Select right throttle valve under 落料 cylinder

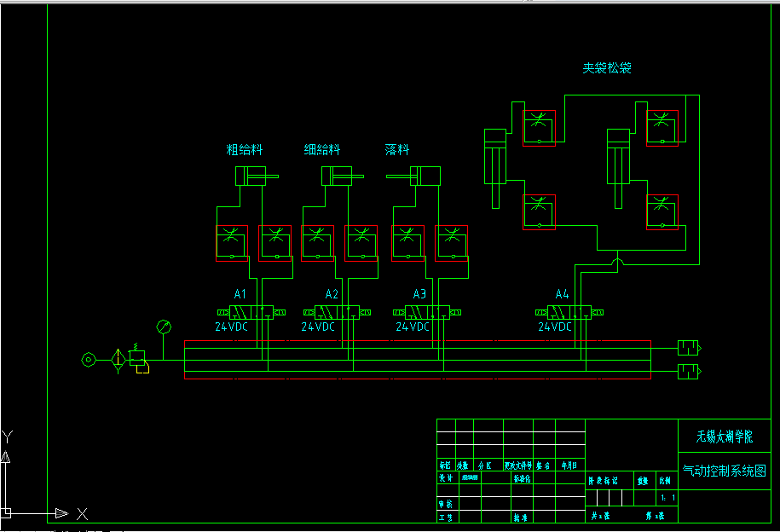pos(452,243)
